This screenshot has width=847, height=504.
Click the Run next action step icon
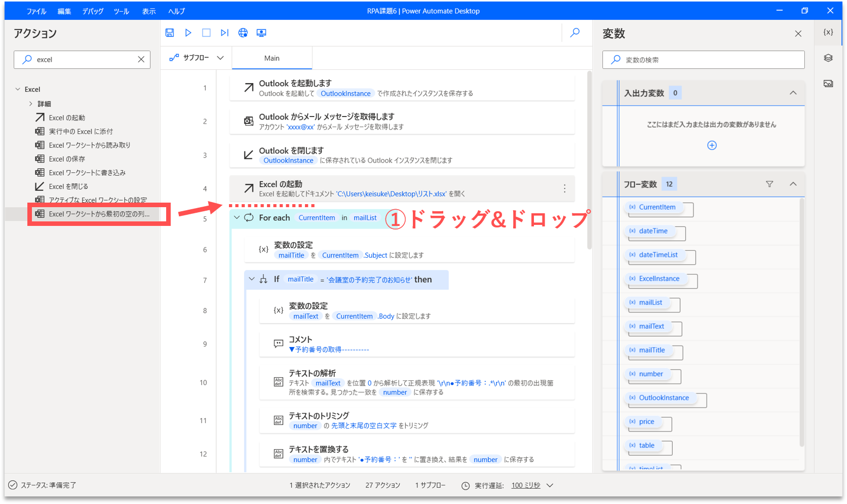click(224, 33)
